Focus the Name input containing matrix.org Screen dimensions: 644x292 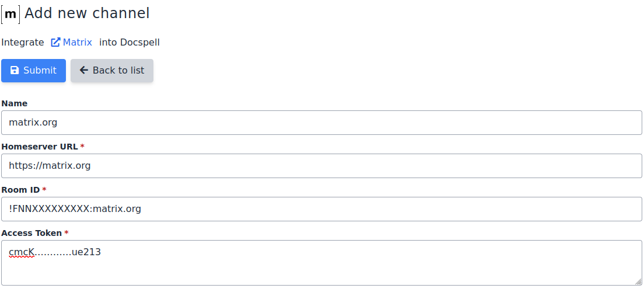point(321,123)
